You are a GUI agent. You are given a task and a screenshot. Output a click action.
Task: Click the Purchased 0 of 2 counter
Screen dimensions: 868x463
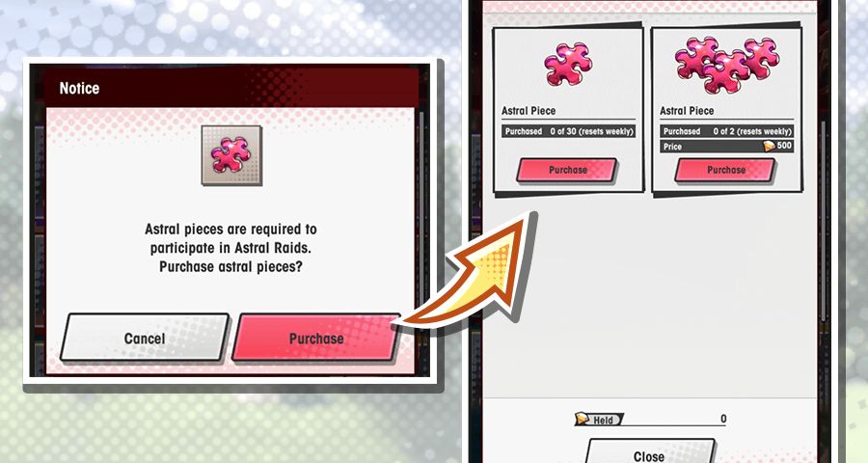[726, 131]
